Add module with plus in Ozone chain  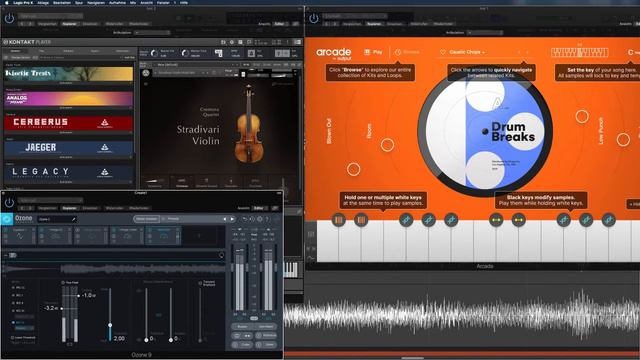pyautogui.click(x=199, y=236)
